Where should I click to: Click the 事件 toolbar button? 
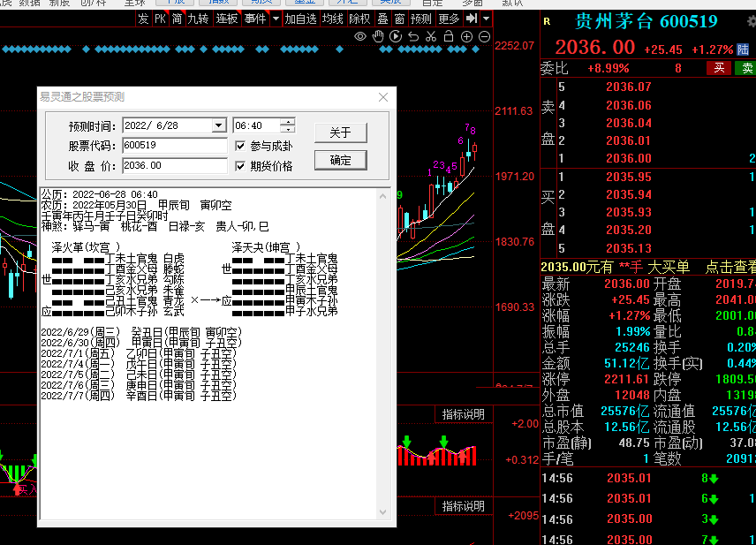(255, 19)
